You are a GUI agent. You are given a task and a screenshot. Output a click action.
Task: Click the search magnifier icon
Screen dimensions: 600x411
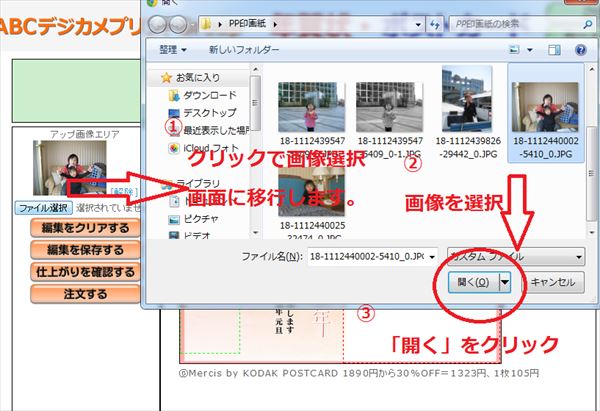(587, 24)
